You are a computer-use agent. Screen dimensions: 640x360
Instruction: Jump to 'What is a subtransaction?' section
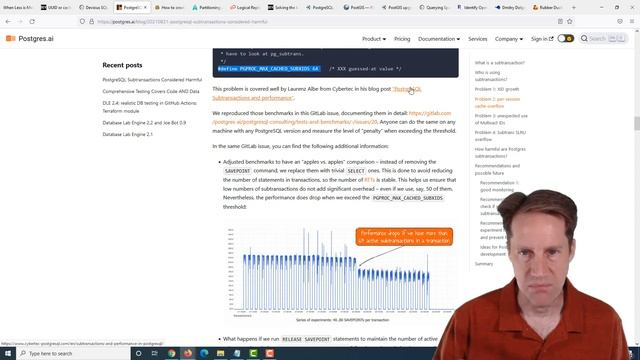(x=500, y=63)
